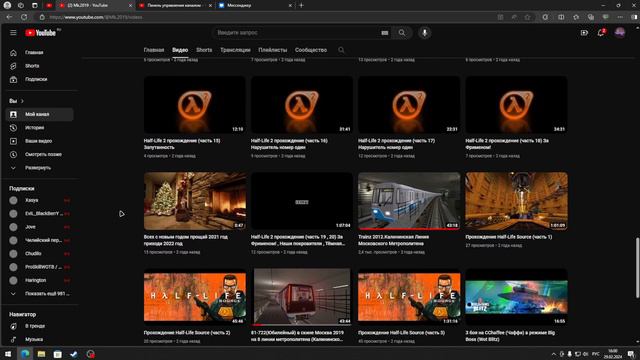
Task: Open Смотреть позже playlist
Action: tap(39, 154)
